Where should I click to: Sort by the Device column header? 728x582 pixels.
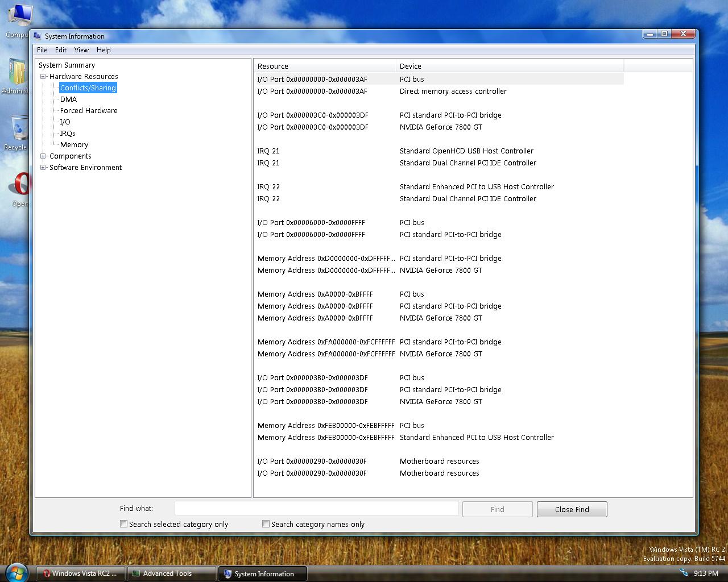click(x=510, y=66)
